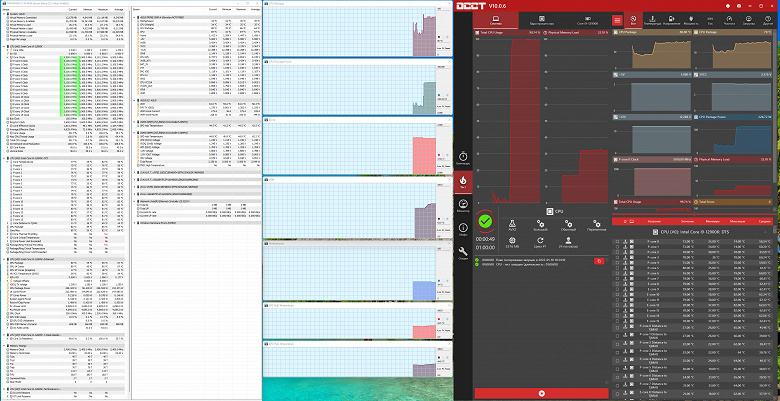The width and height of the screenshot is (780, 401).
Task: Collapse HWiNFO Memory Timings group
Action: pos(4,345)
